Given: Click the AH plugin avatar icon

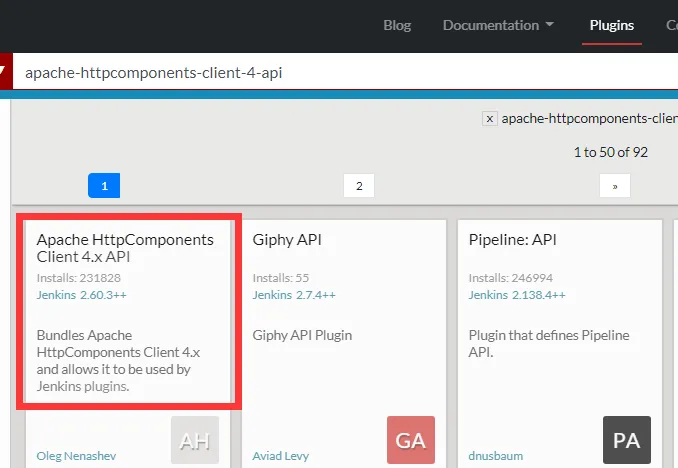Looking at the screenshot, I should click(195, 440).
